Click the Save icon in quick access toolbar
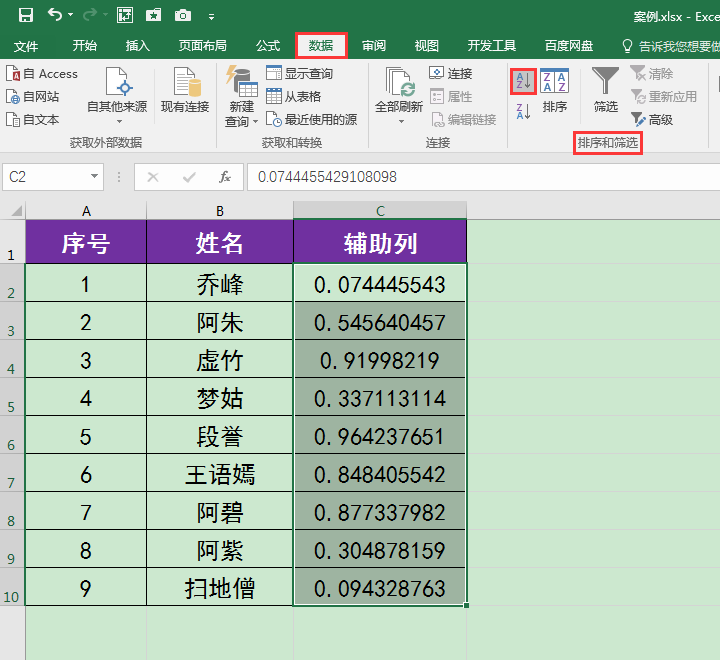 26,16
